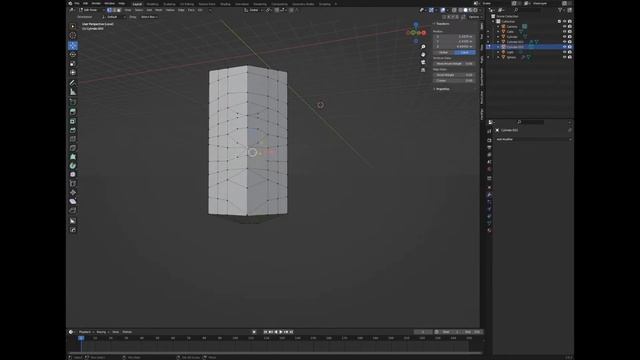Enable face select mode
Screen dimensions: 640x360
(119, 10)
